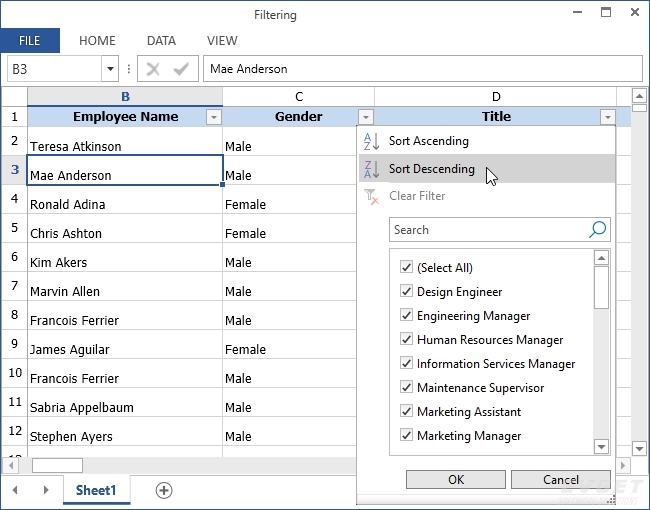The image size is (650, 510).
Task: Click the horizontal scrollbar thumb
Action: 57,465
